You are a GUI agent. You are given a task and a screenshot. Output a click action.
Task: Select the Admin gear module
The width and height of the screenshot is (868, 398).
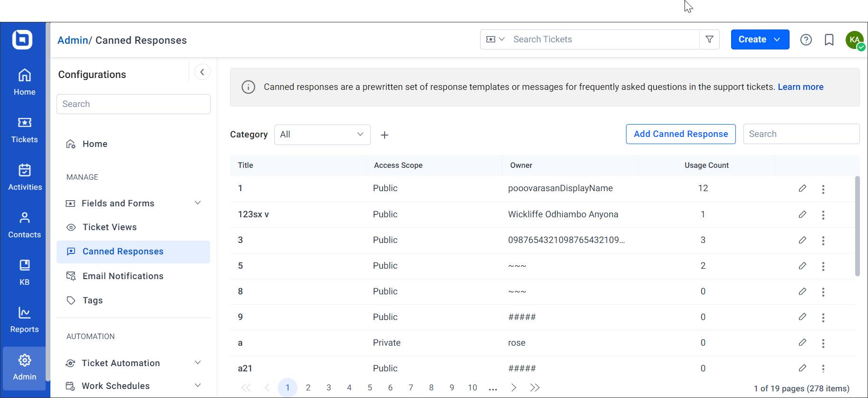(x=24, y=368)
